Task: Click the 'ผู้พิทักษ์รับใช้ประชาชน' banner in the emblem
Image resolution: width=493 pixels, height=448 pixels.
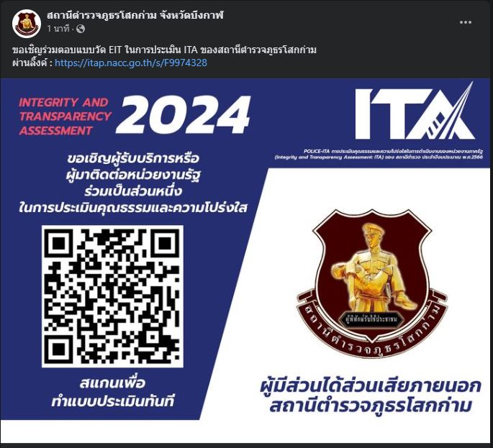Action: tap(371, 319)
